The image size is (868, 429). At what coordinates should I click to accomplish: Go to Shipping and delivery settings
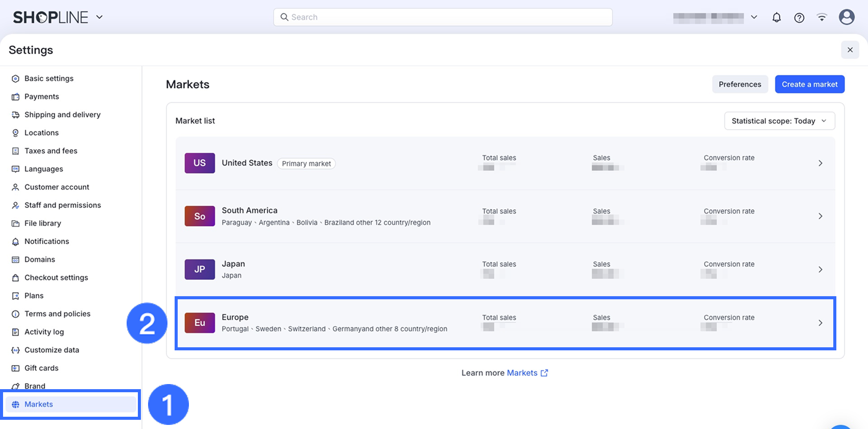coord(62,115)
